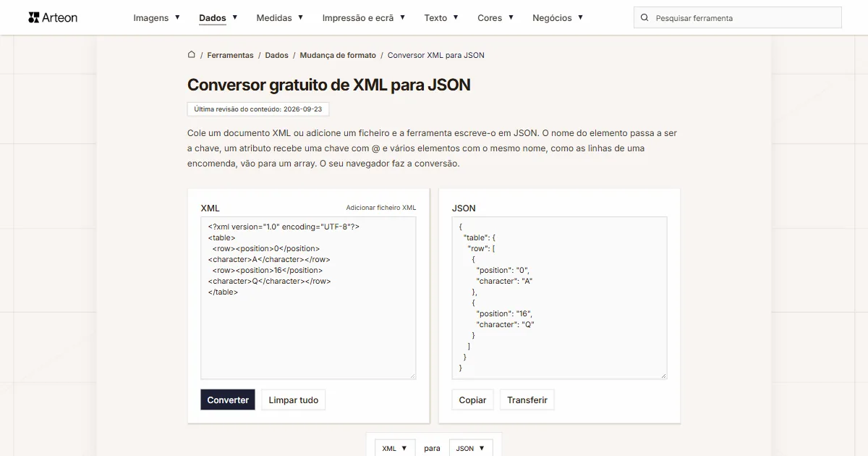Image resolution: width=868 pixels, height=456 pixels.
Task: Open the Medidas menu
Action: pyautogui.click(x=274, y=18)
